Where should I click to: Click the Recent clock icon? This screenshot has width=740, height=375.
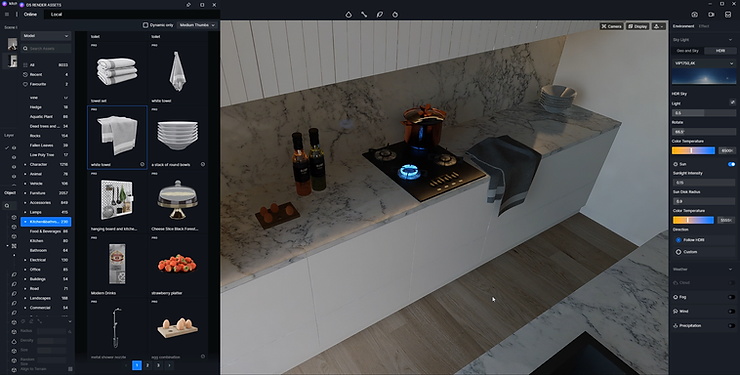(25, 75)
